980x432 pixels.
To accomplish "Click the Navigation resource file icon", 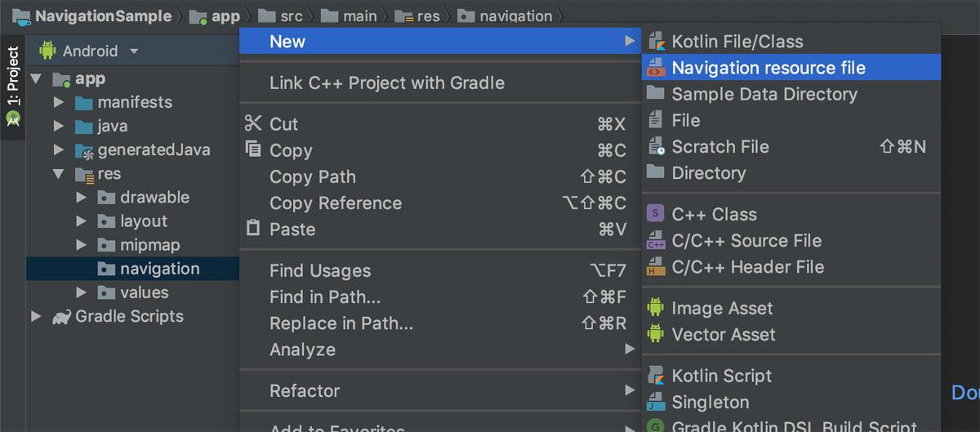I will click(x=656, y=68).
